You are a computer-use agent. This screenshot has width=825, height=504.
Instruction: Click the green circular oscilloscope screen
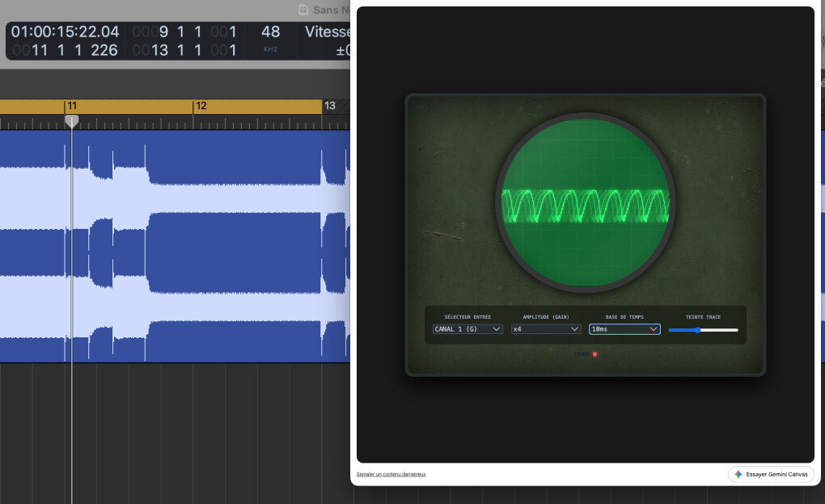585,203
